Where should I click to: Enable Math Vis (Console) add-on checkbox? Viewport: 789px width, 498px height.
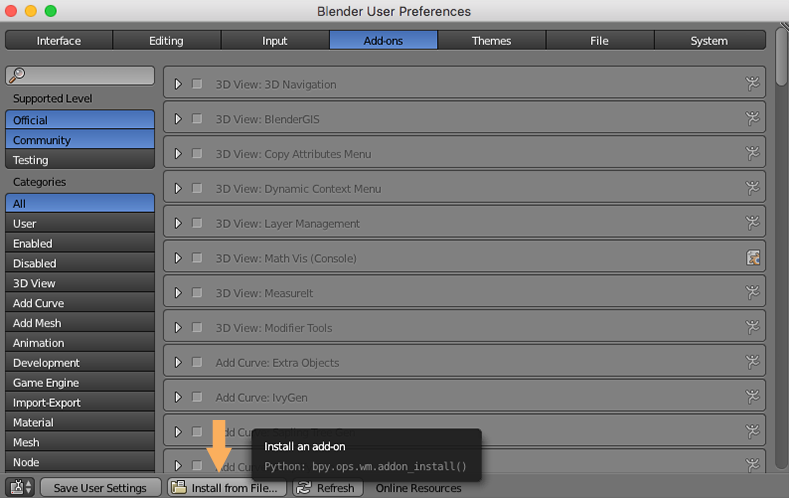197,258
